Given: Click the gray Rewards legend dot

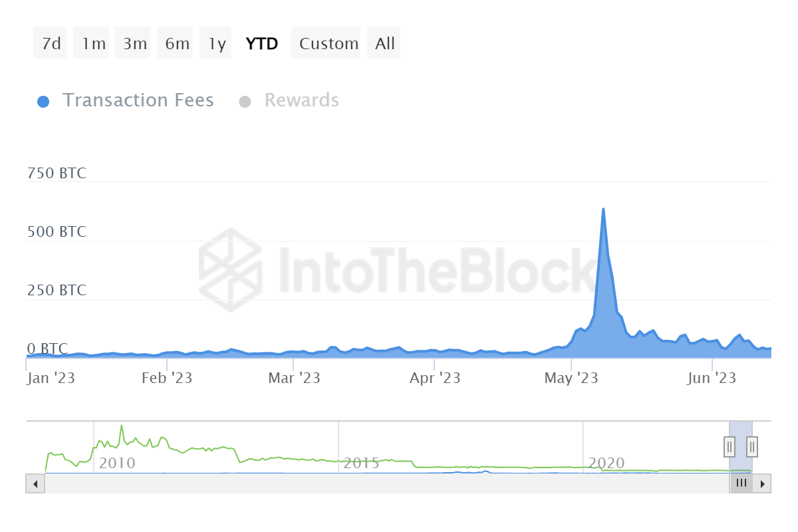Looking at the screenshot, I should pos(246,100).
